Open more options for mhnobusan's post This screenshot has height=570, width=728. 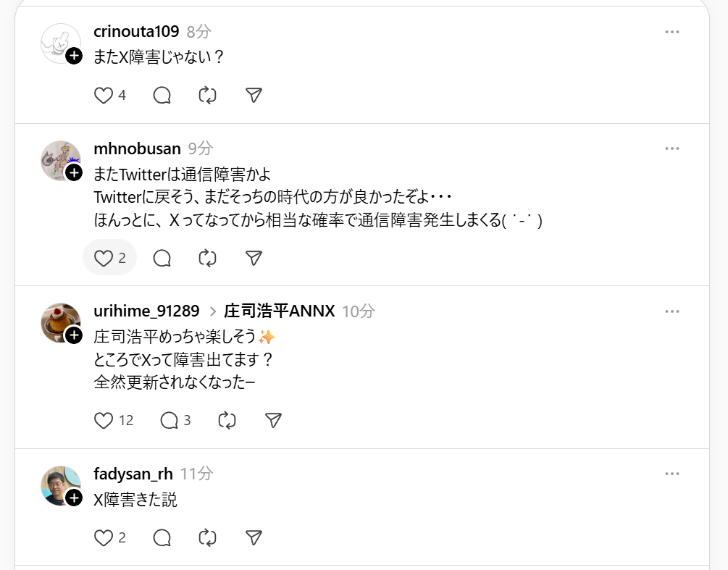pyautogui.click(x=672, y=148)
